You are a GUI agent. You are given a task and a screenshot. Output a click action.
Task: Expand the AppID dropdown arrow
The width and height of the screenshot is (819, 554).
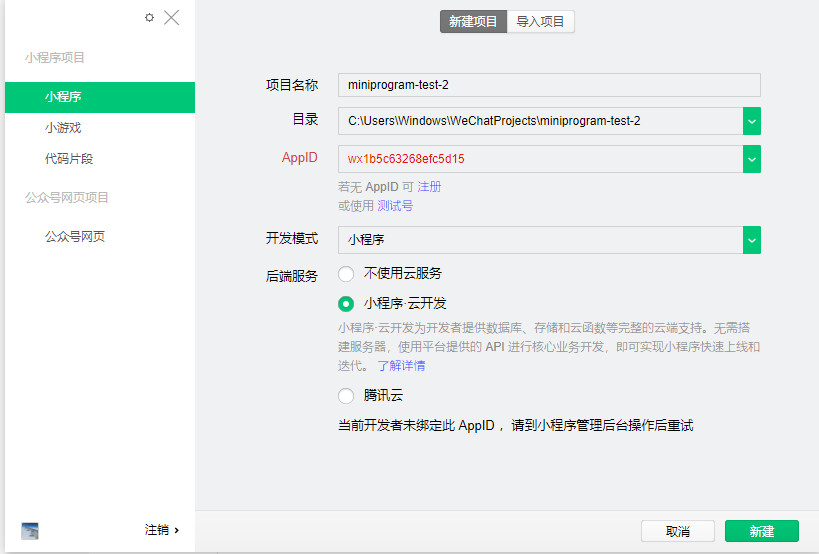click(x=752, y=159)
